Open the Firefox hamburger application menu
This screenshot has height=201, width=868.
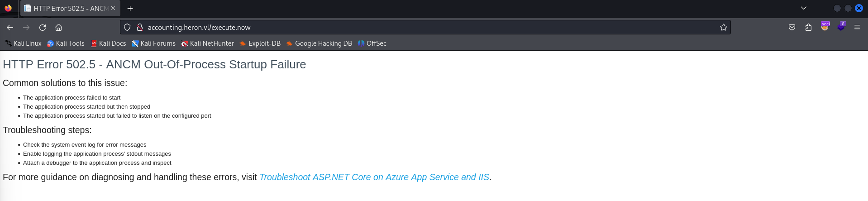[857, 27]
